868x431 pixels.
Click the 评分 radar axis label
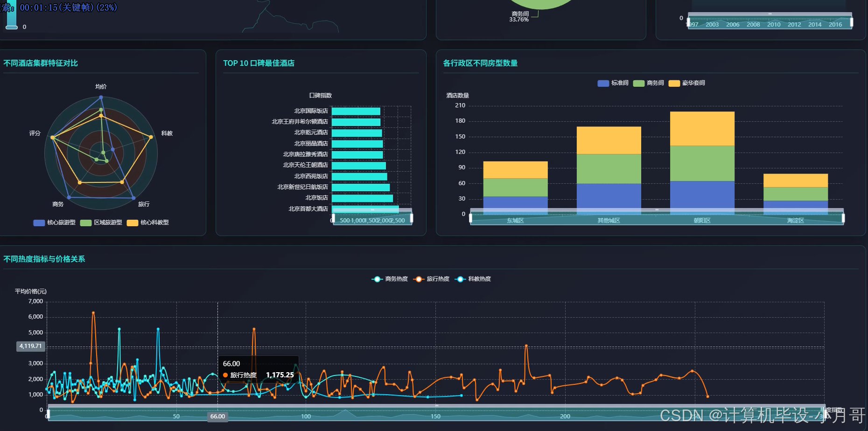pos(35,133)
